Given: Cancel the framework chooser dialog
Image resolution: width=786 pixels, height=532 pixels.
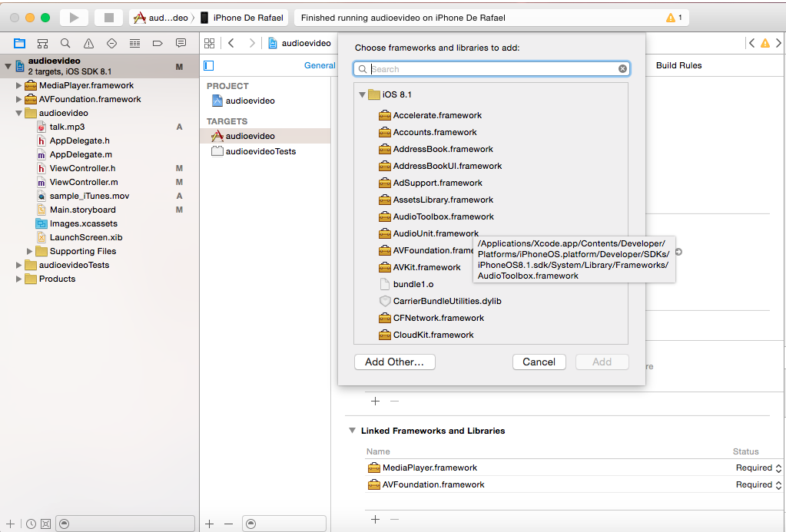Looking at the screenshot, I should pyautogui.click(x=539, y=362).
